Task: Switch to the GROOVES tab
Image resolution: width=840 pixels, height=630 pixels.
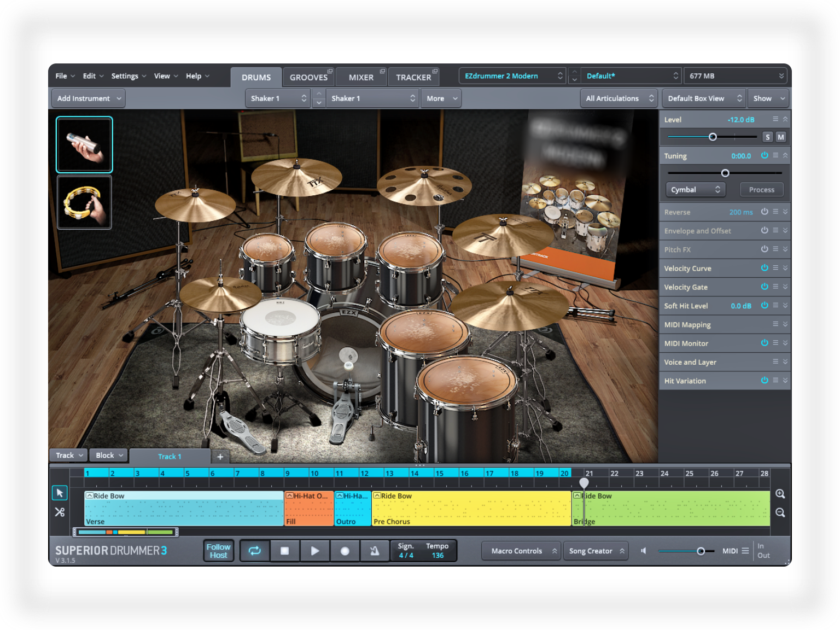Action: [x=308, y=77]
